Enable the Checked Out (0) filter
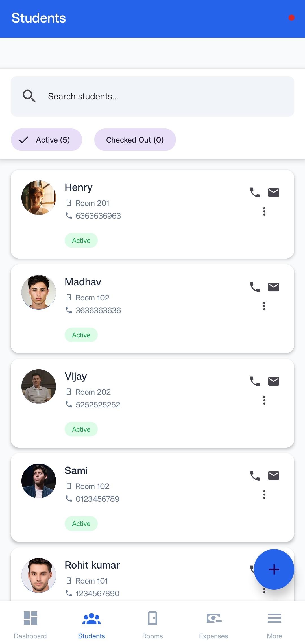 (x=135, y=140)
